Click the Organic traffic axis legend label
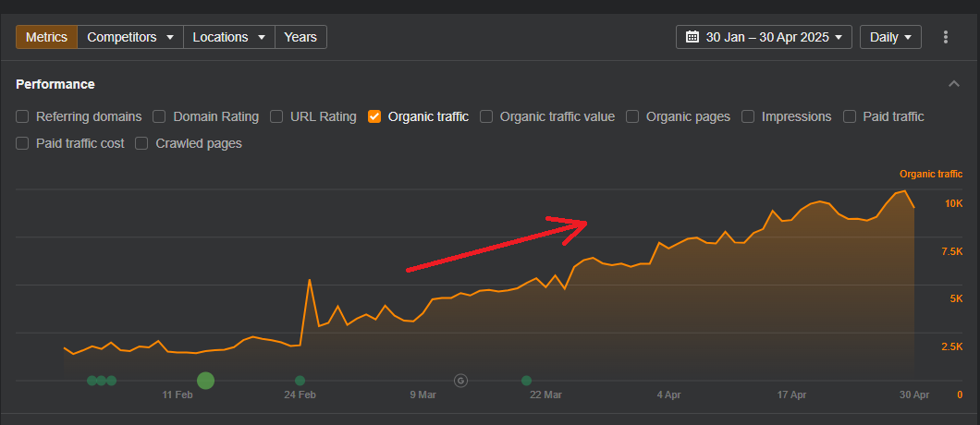This screenshot has width=980, height=425. (x=931, y=174)
